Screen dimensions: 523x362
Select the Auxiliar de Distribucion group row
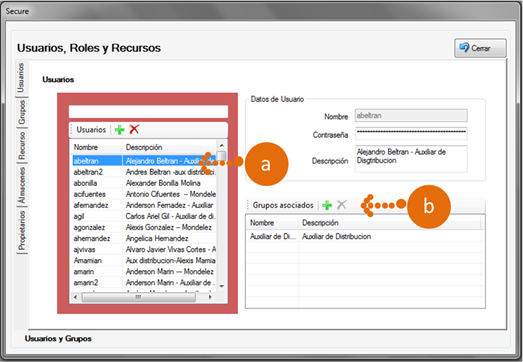[365, 236]
